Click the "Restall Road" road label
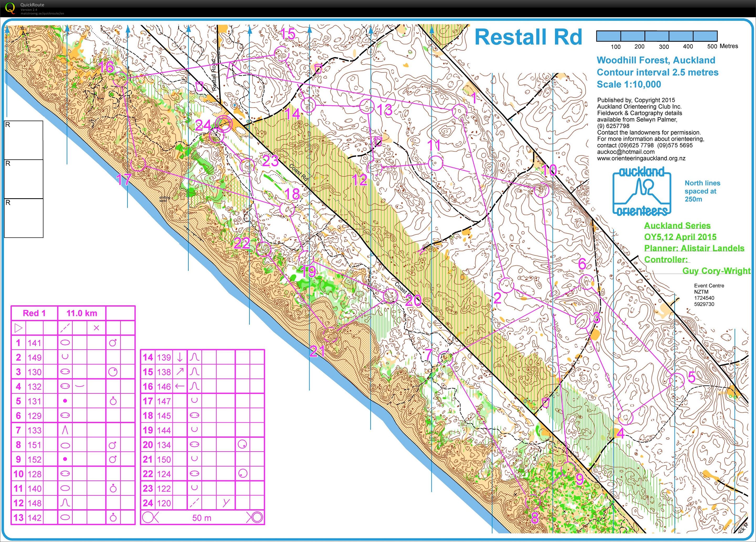 [214, 75]
